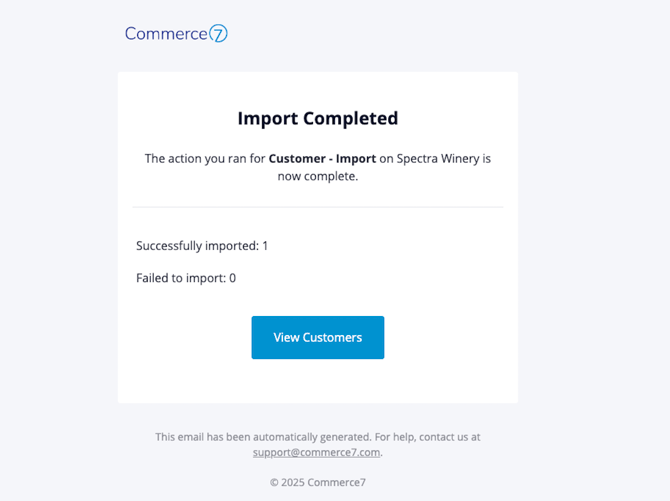This screenshot has height=501, width=670.
Task: Select the Import Completed heading
Action: [317, 118]
